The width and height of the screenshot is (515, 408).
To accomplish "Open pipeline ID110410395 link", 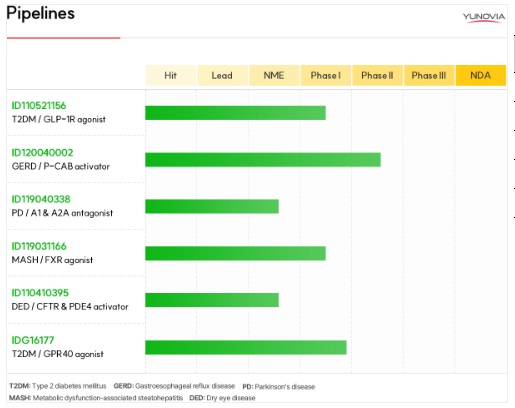I will click(x=40, y=293).
